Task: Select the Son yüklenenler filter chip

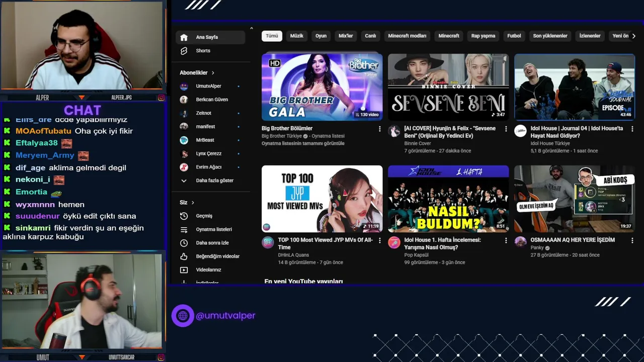Action: (550, 36)
